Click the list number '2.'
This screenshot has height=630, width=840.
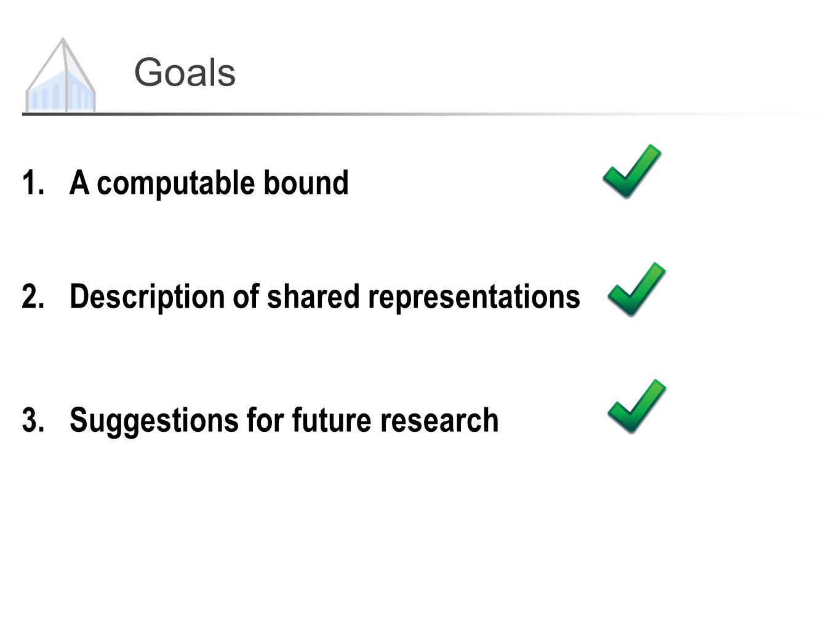pyautogui.click(x=33, y=297)
